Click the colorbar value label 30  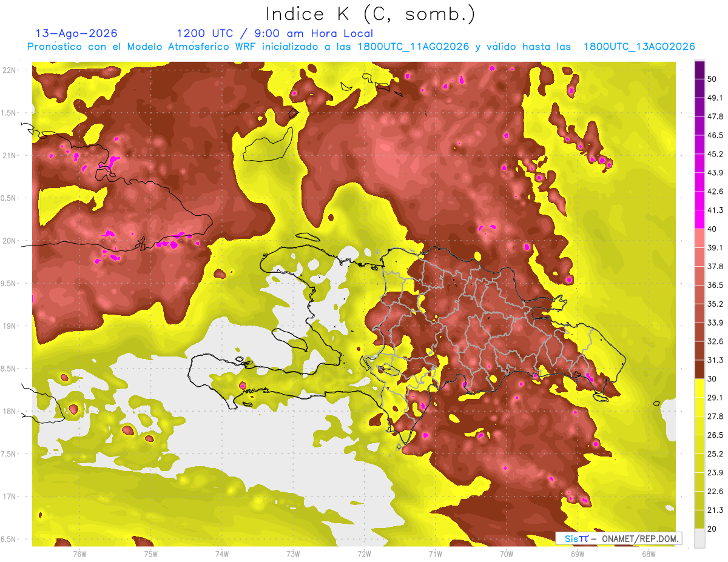coord(713,379)
